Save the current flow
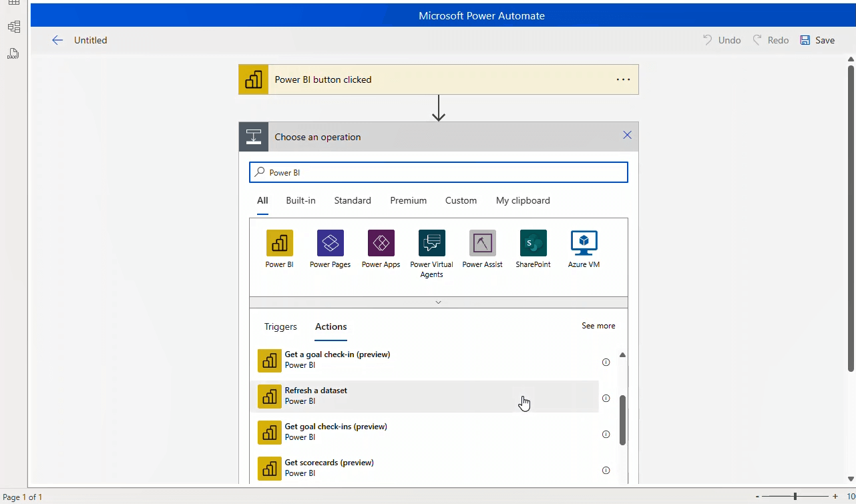Viewport: 856px width, 504px height. [817, 39]
